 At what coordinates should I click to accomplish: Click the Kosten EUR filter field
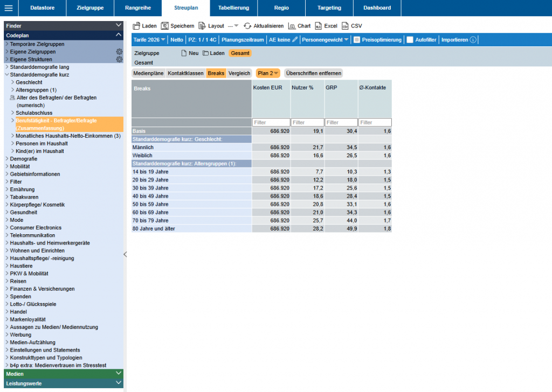pos(270,123)
